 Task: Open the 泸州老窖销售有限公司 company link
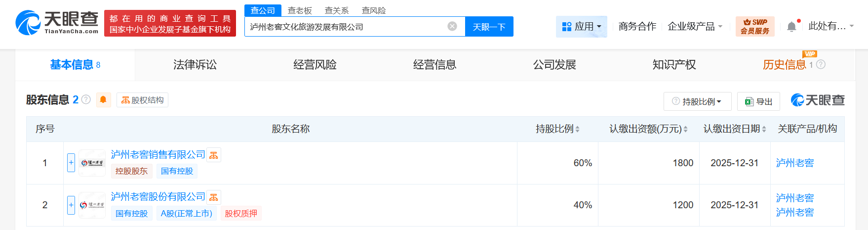click(x=158, y=154)
